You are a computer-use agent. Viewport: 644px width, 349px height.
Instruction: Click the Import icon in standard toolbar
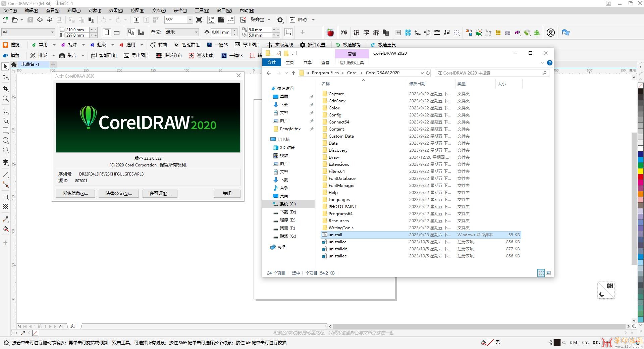tap(136, 20)
